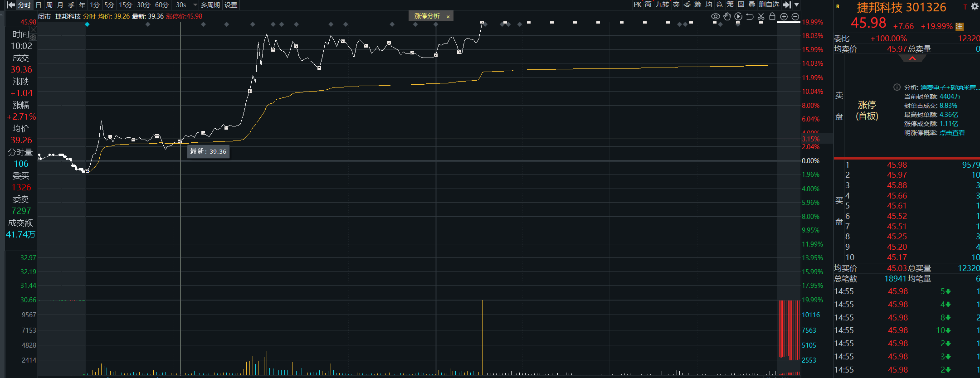Select the scissors cut tool icon
The image size is (980, 378).
coord(761,16)
